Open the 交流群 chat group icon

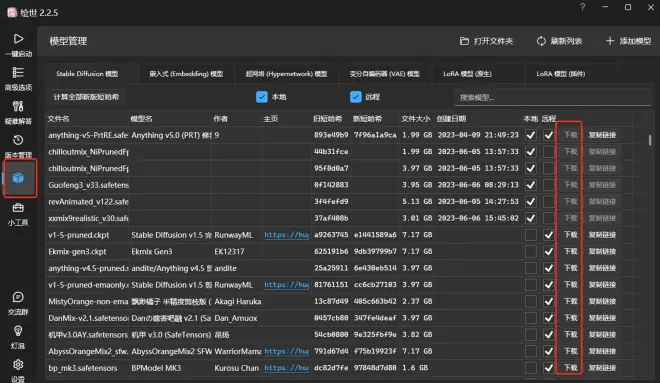tap(18, 298)
